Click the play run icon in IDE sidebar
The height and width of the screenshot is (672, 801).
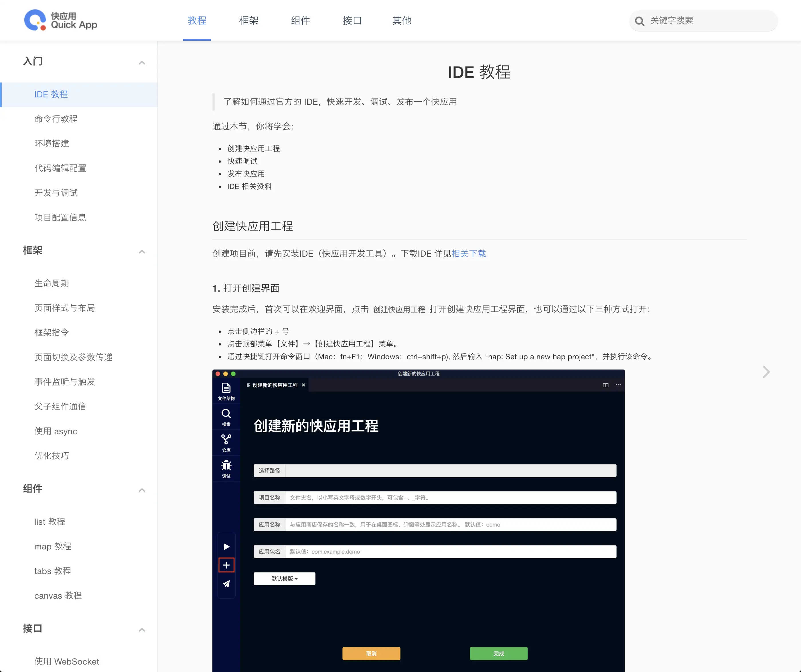tap(226, 547)
